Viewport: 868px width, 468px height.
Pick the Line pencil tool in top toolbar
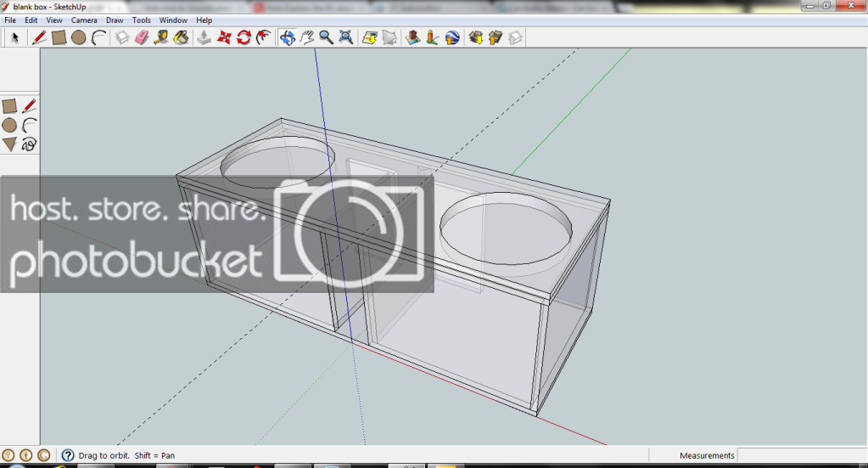[x=39, y=37]
